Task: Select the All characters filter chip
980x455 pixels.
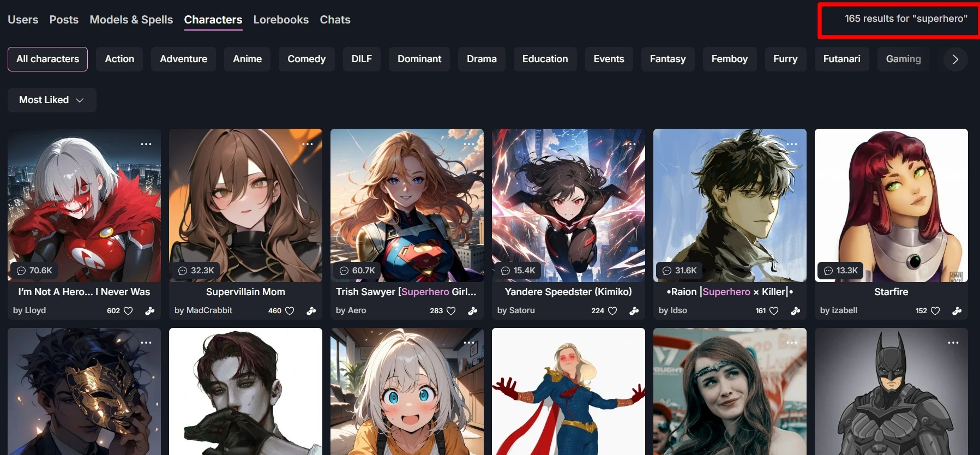Action: pyautogui.click(x=47, y=59)
